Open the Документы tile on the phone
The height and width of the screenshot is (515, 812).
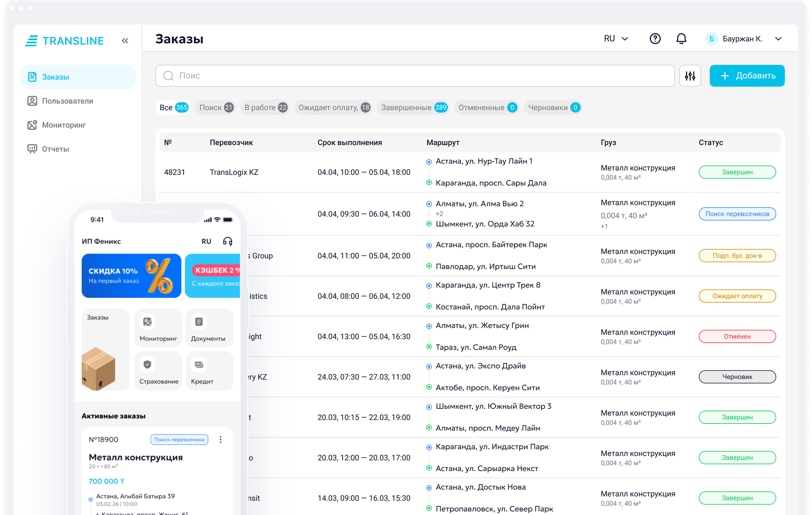pyautogui.click(x=209, y=328)
